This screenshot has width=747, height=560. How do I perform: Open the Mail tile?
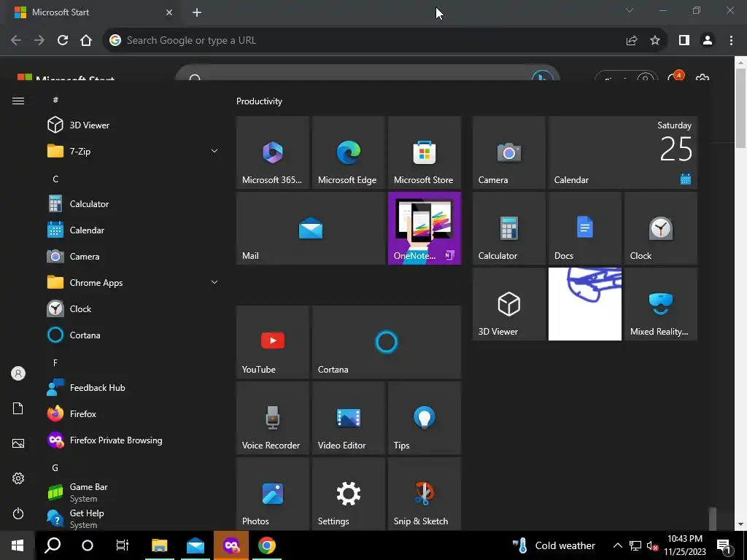[311, 228]
